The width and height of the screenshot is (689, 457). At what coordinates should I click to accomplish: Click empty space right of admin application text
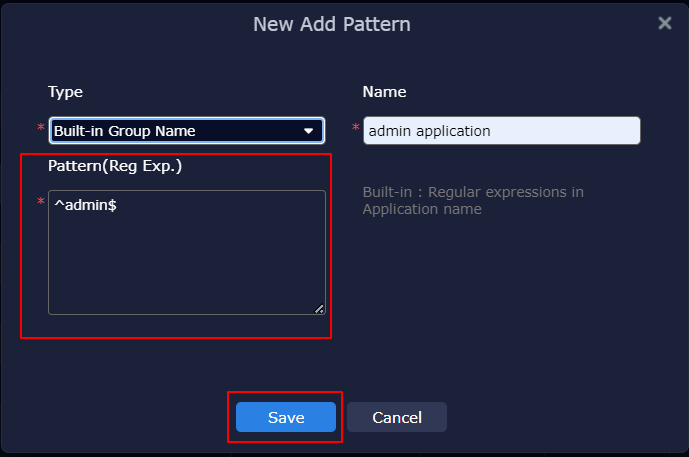point(570,131)
